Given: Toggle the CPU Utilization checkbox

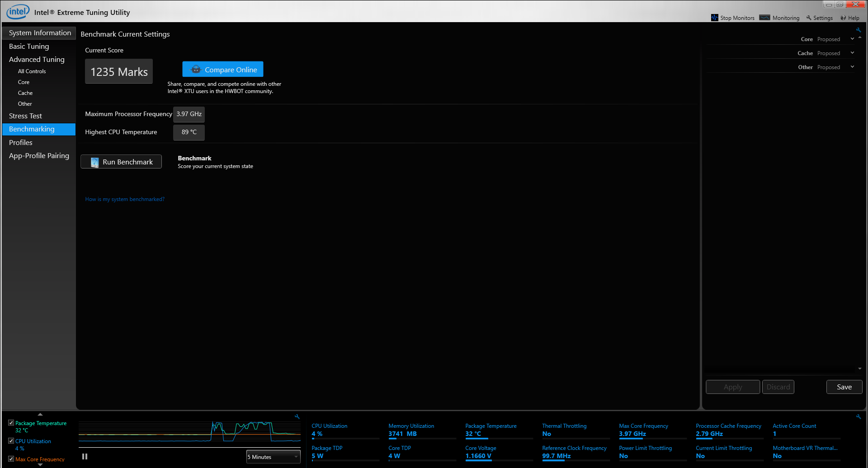Looking at the screenshot, I should click(x=11, y=441).
